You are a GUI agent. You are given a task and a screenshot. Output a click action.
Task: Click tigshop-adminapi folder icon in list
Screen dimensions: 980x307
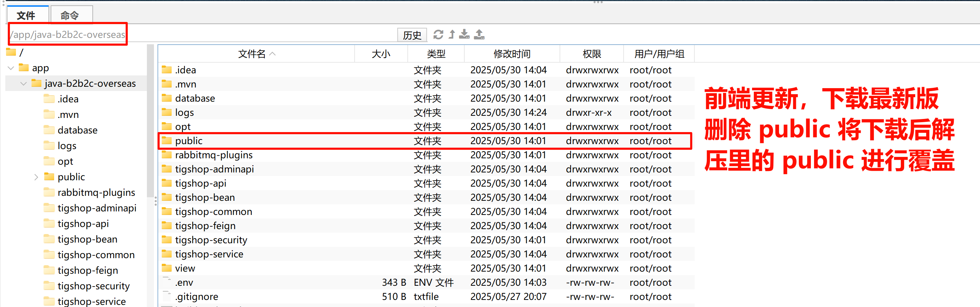click(166, 169)
